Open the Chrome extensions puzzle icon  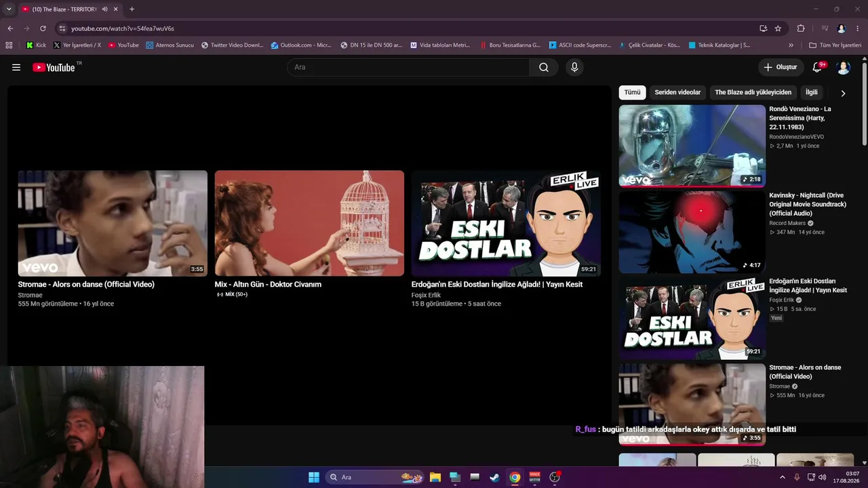(x=801, y=28)
